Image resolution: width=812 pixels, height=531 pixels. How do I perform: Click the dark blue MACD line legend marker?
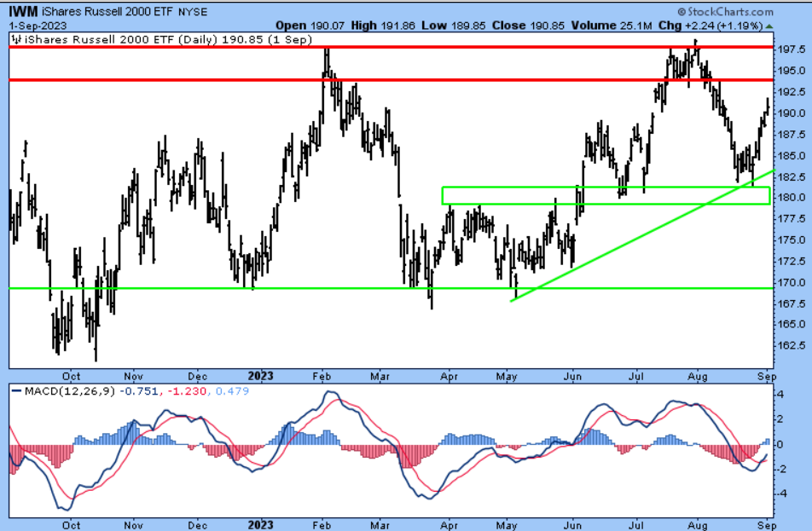16,391
